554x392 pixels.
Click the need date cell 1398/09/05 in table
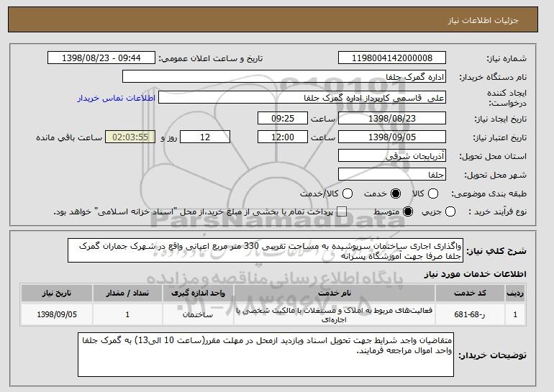click(x=57, y=314)
